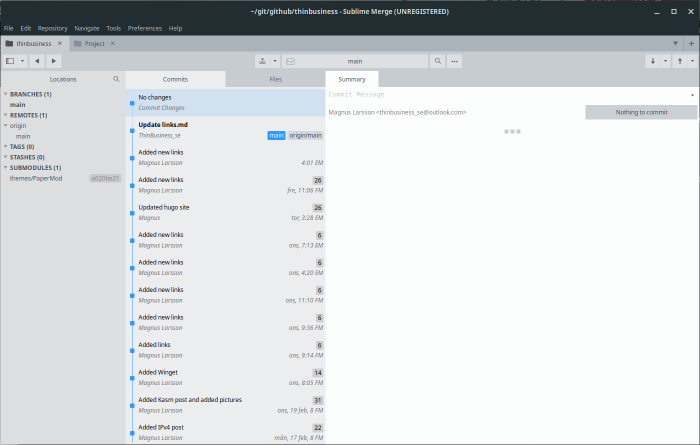
Task: Select the No changes commit entry
Action: pos(225,102)
